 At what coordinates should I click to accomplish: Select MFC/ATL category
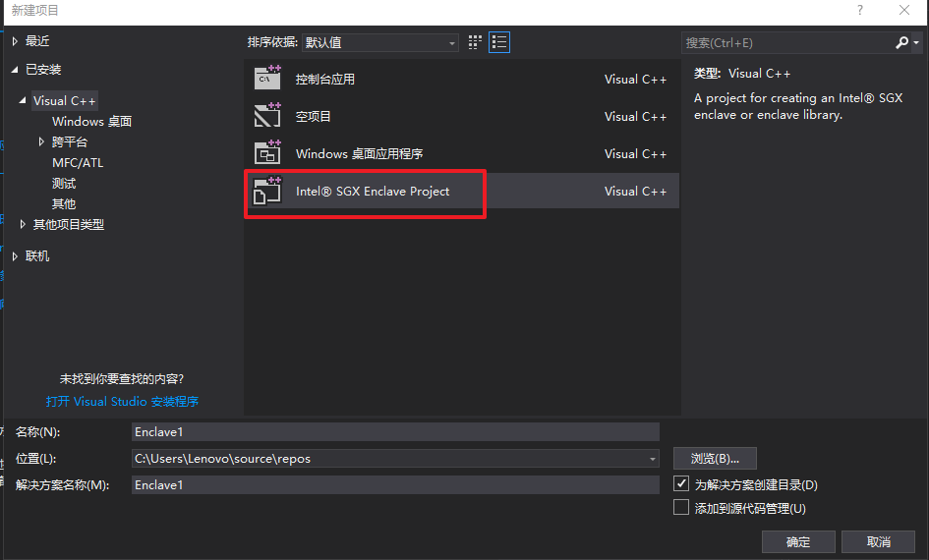78,163
